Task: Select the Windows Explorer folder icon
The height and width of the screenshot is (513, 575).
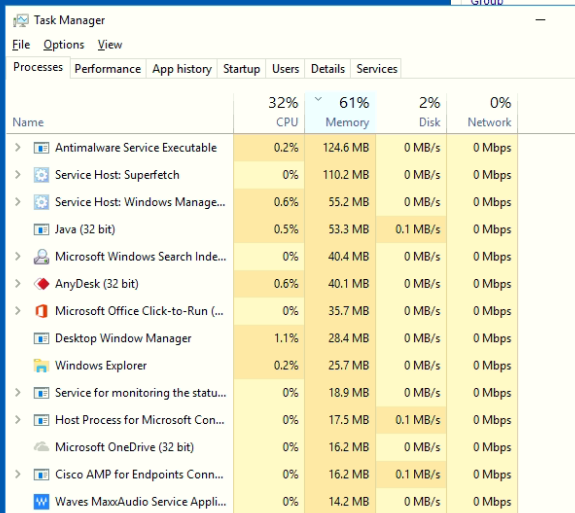Action: [x=41, y=366]
